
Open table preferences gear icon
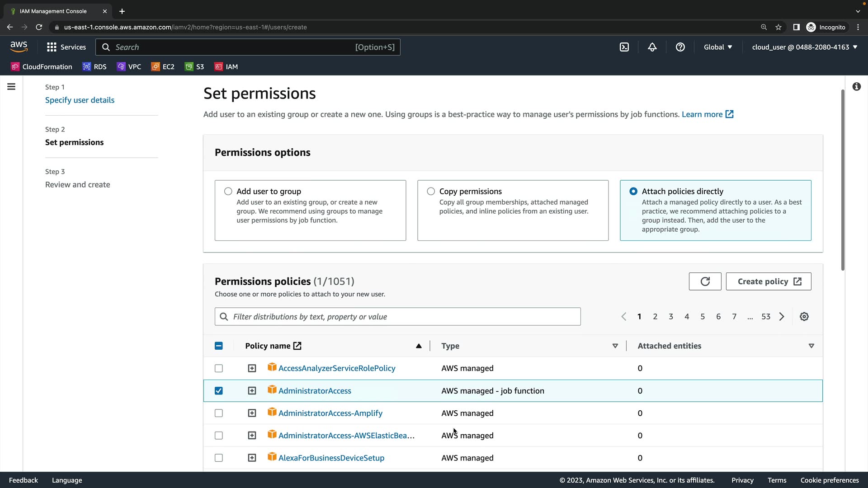(804, 317)
